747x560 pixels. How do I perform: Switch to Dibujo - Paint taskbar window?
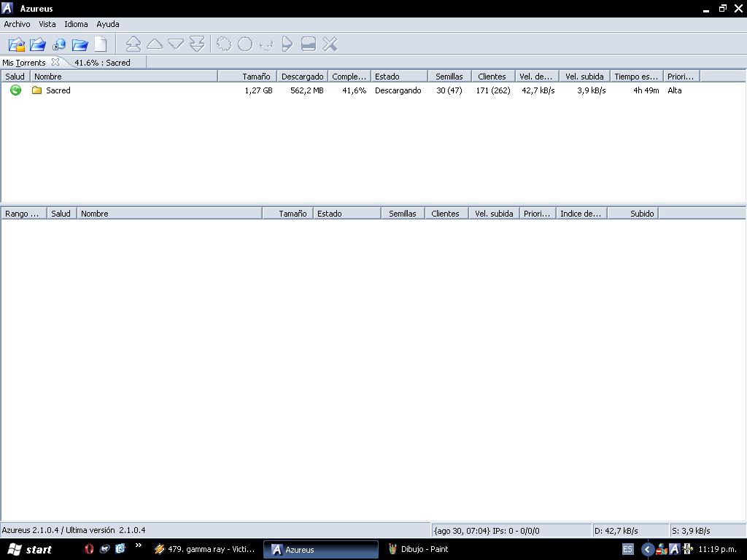click(419, 549)
